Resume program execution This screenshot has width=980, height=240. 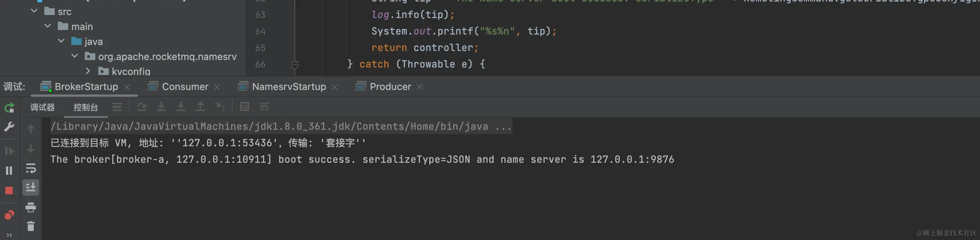9,151
